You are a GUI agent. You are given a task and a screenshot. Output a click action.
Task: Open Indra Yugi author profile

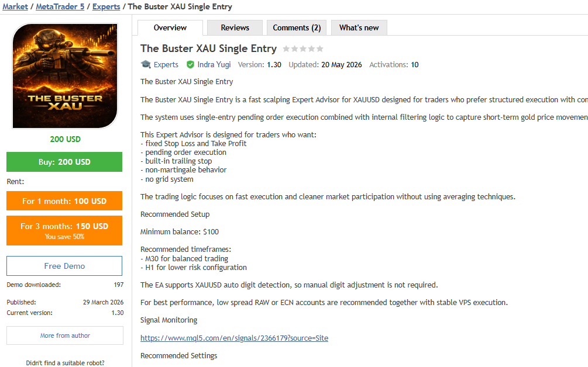[x=214, y=64]
